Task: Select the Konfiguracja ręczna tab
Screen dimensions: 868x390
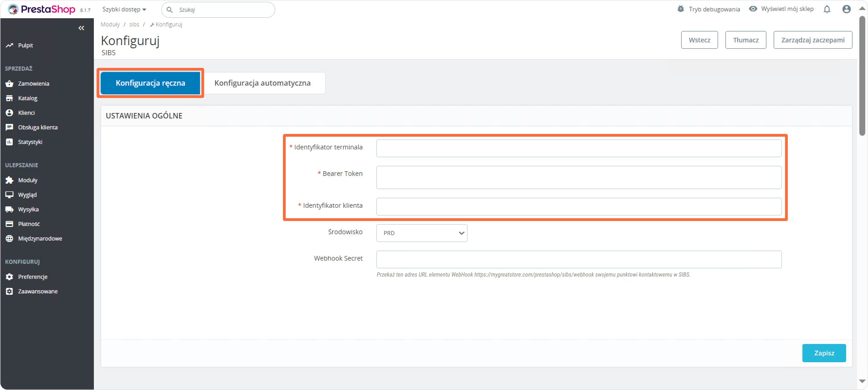Action: click(150, 83)
